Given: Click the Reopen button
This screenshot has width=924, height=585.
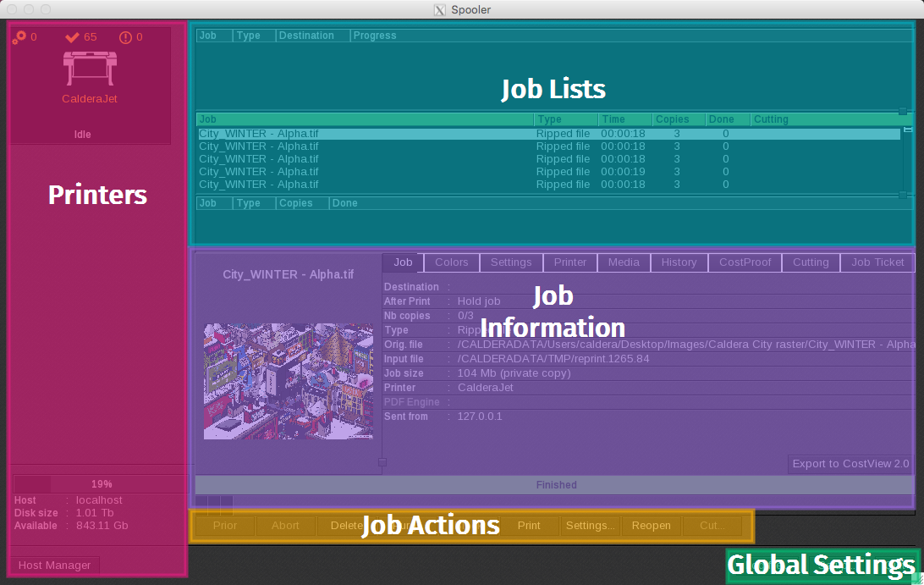Looking at the screenshot, I should click(x=651, y=526).
